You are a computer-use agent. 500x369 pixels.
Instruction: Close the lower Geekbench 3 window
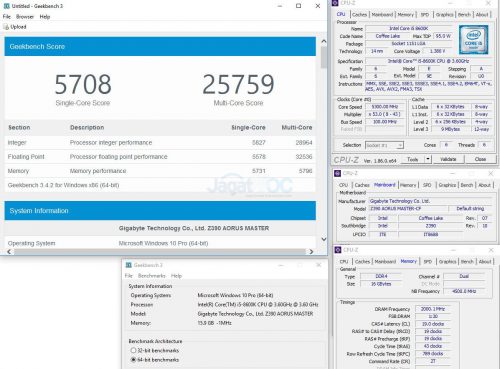[x=319, y=265]
